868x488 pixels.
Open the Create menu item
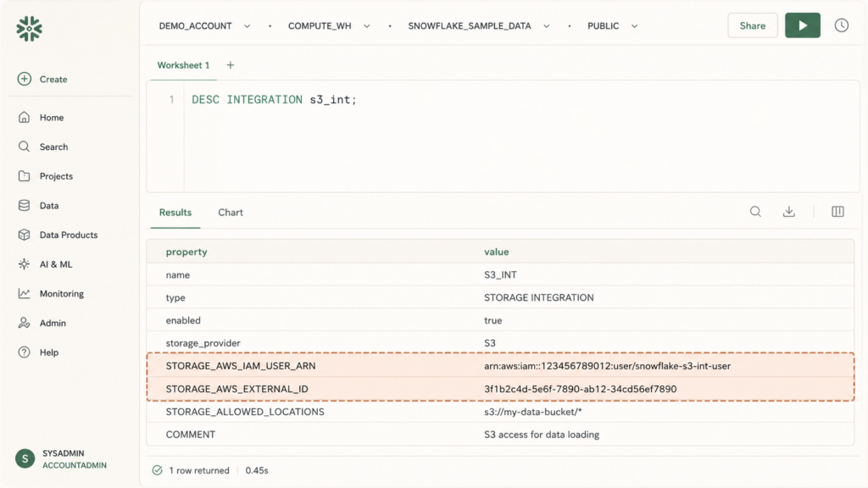pyautogui.click(x=53, y=79)
